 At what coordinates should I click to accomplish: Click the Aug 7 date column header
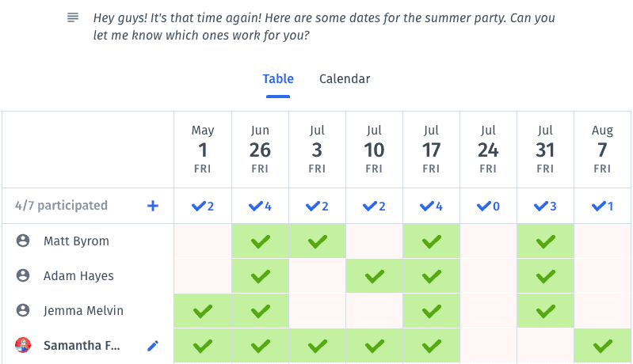coord(602,149)
